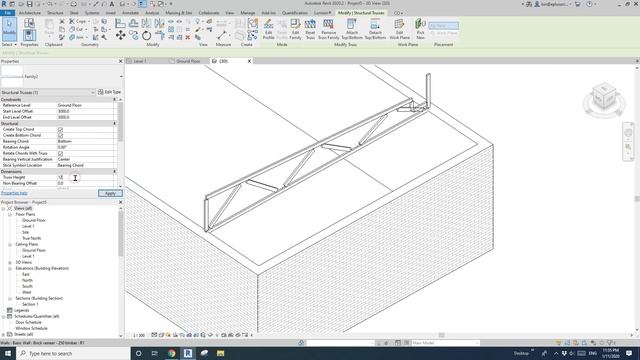The width and height of the screenshot is (640, 360).
Task: Open Revit from the Windows taskbar
Action: pyautogui.click(x=188, y=353)
